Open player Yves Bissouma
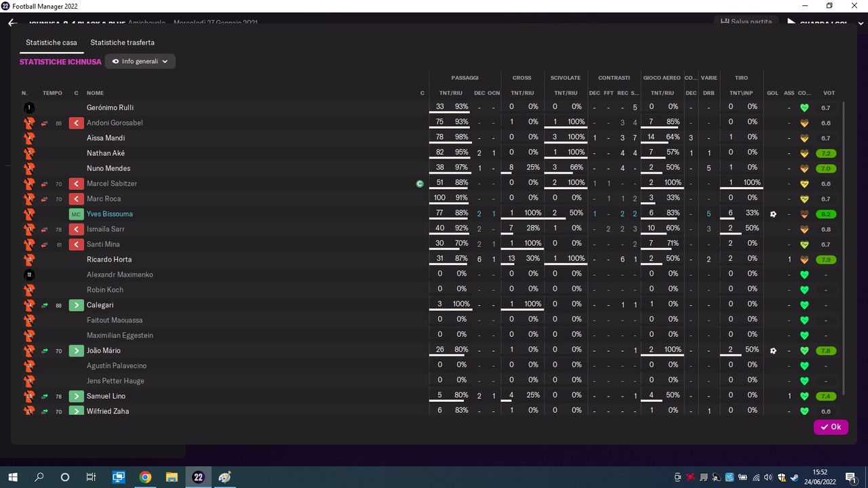Screen dimensions: 868x488 [110, 214]
